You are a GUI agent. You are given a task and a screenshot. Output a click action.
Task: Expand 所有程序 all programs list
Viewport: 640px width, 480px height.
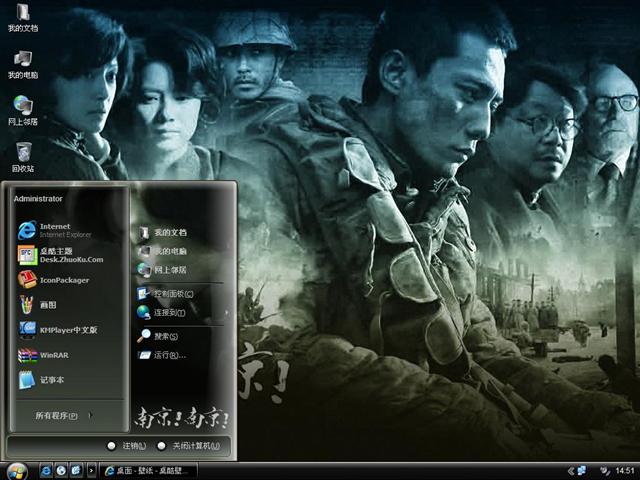pyautogui.click(x=64, y=416)
